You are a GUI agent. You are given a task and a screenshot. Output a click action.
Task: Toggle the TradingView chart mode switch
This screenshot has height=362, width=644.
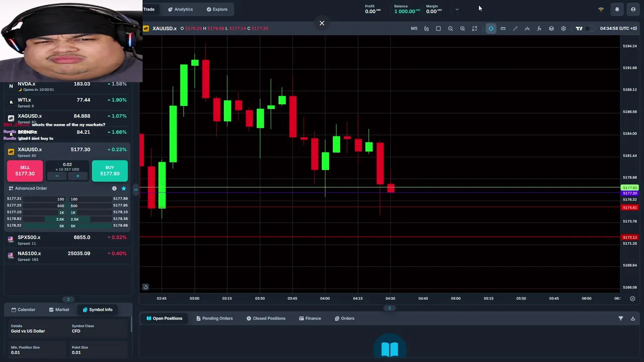tap(589, 29)
